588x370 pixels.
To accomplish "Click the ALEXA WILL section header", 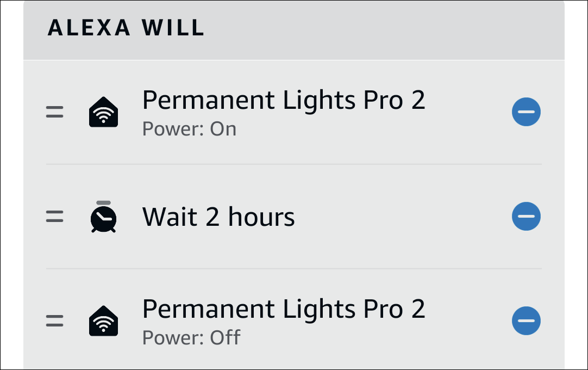I will click(x=126, y=28).
